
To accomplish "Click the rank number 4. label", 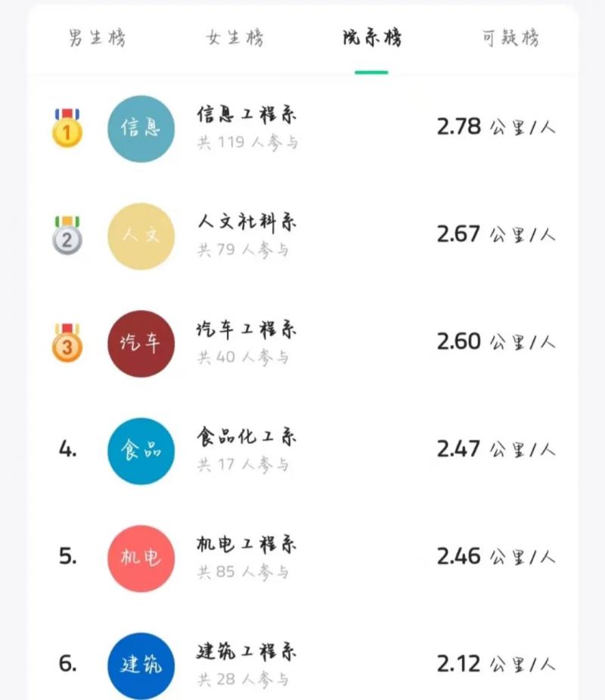I will pos(68,449).
